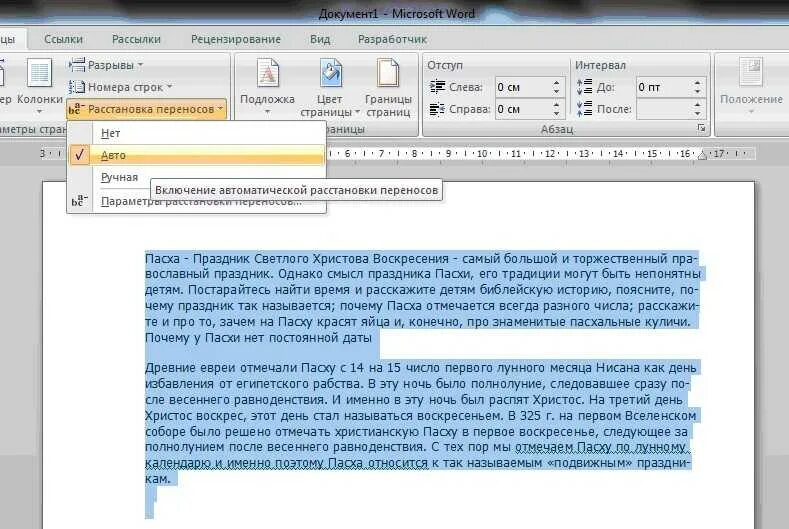The image size is (789, 529).
Task: Open the Подложка watermark icon
Action: [267, 73]
